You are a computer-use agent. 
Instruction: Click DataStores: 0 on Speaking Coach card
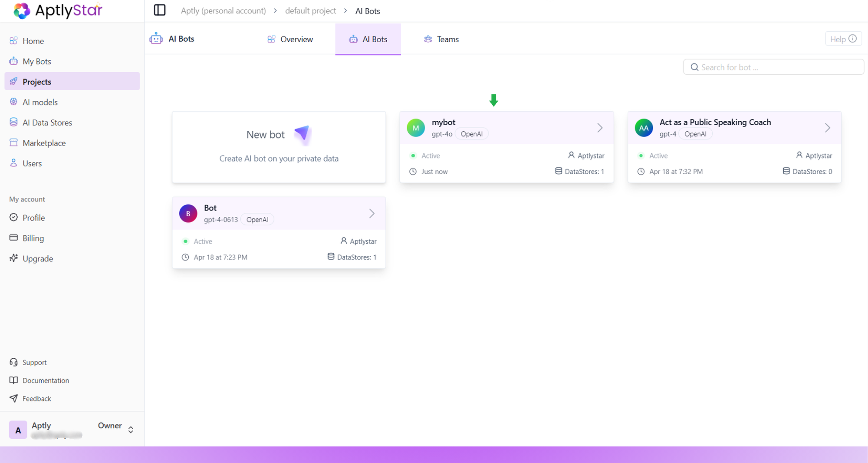pos(808,171)
